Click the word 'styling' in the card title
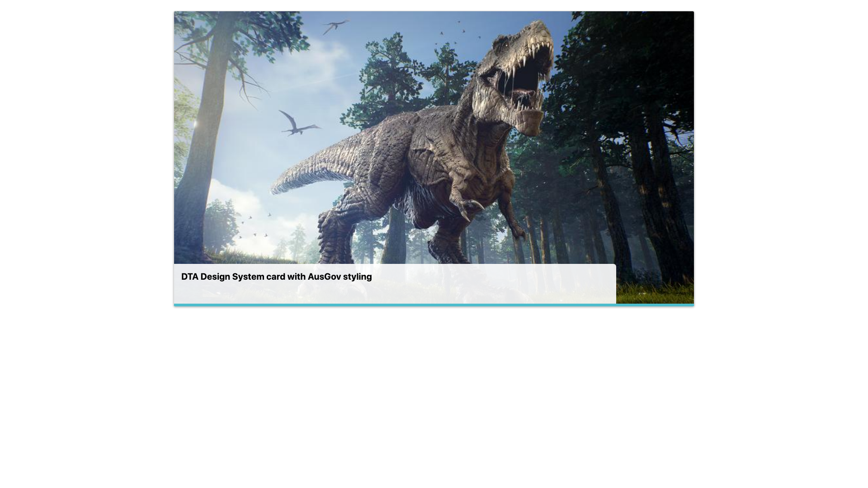Image resolution: width=868 pixels, height=488 pixels. (357, 277)
